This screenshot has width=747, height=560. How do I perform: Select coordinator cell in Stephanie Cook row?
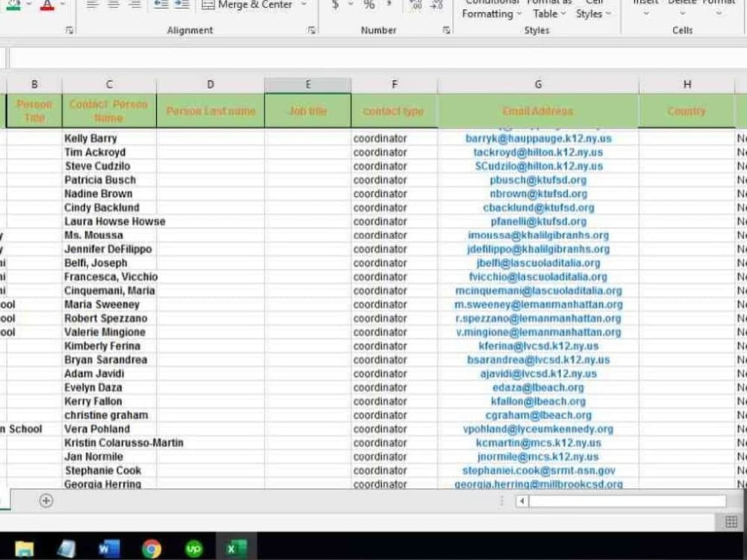[394, 470]
